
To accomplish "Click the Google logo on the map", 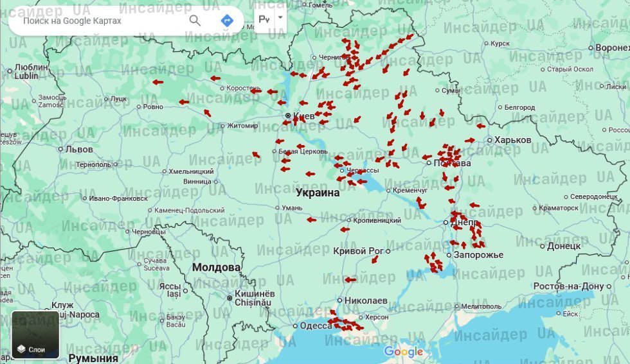I will (x=404, y=352).
